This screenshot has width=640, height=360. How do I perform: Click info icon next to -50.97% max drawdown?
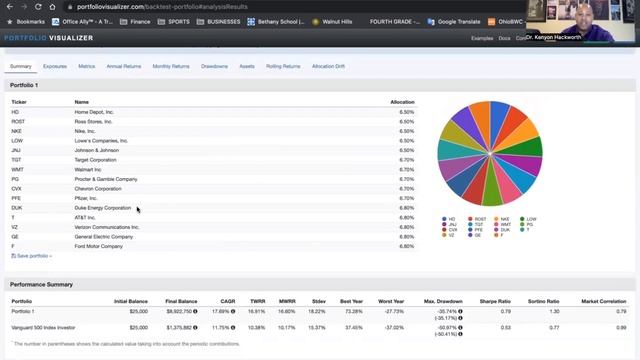tap(460, 327)
